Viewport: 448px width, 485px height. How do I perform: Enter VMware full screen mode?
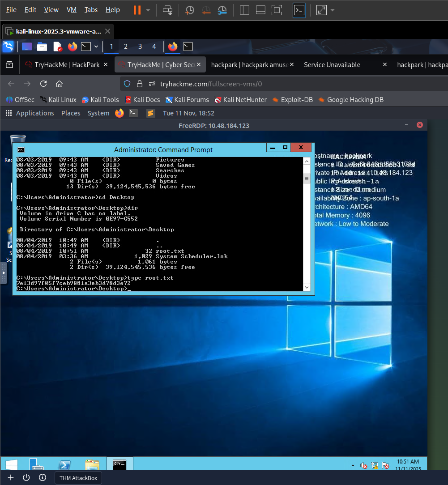(277, 10)
